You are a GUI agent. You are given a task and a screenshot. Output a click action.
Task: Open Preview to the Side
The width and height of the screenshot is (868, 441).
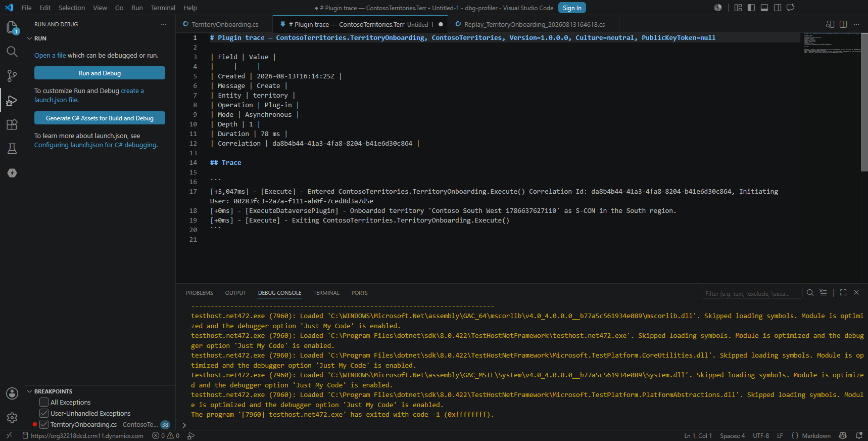(x=830, y=24)
